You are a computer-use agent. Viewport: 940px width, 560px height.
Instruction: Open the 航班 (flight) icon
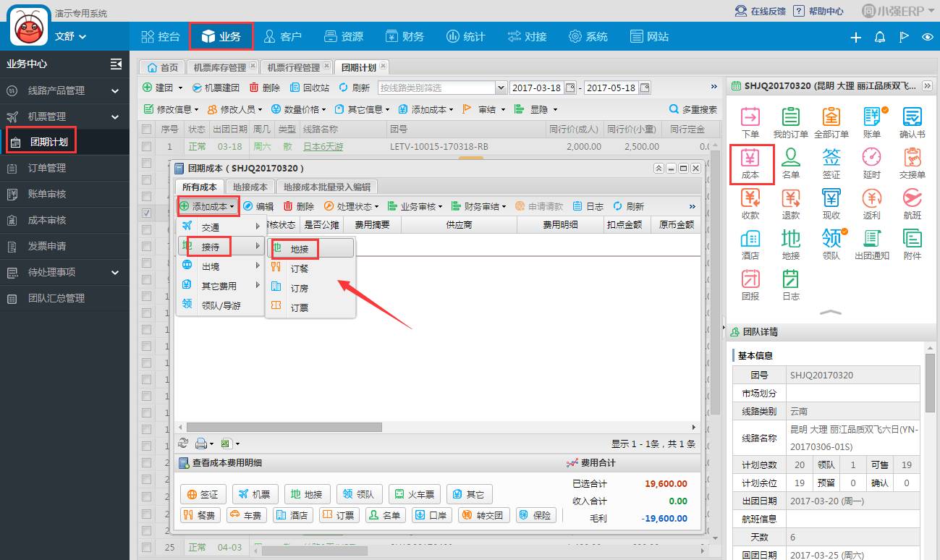tap(912, 204)
